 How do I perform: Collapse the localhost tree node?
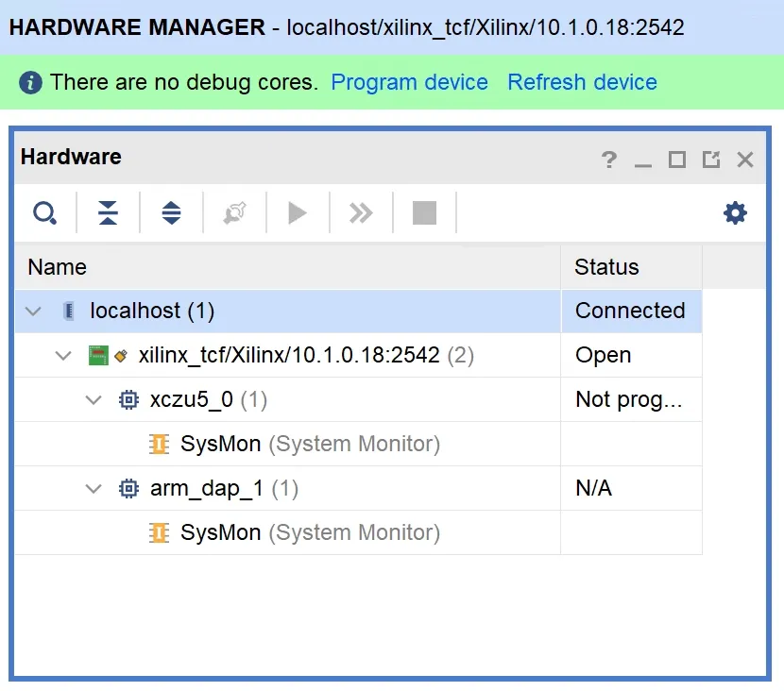[34, 311]
